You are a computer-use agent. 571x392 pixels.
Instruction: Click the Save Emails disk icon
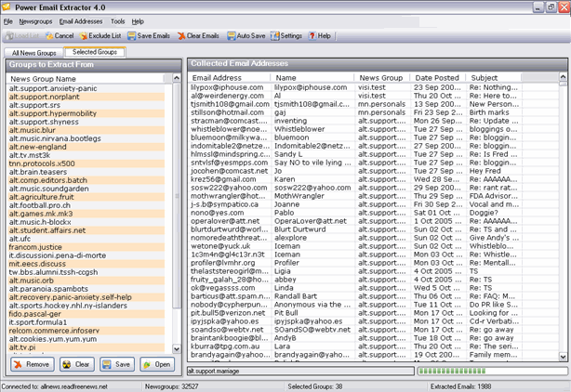click(131, 36)
